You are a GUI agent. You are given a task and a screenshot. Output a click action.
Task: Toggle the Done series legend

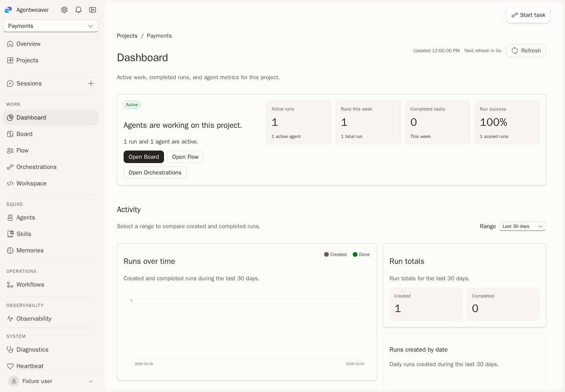pyautogui.click(x=361, y=254)
